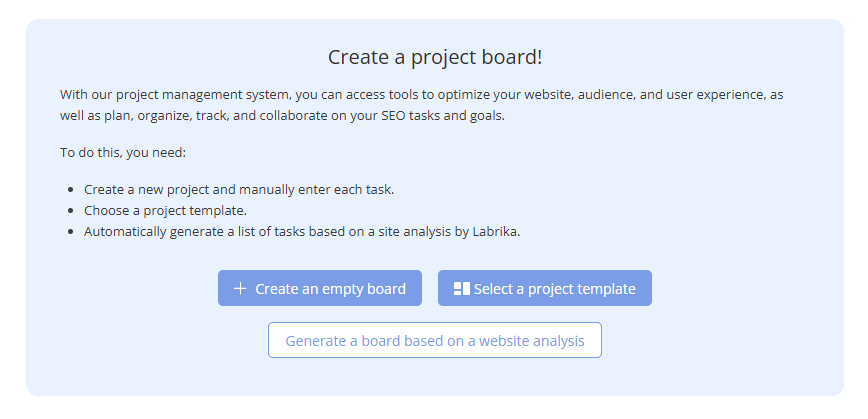Screen dimensions: 868x419
Task: Click the words 'manually enter each task'
Action: (324, 189)
